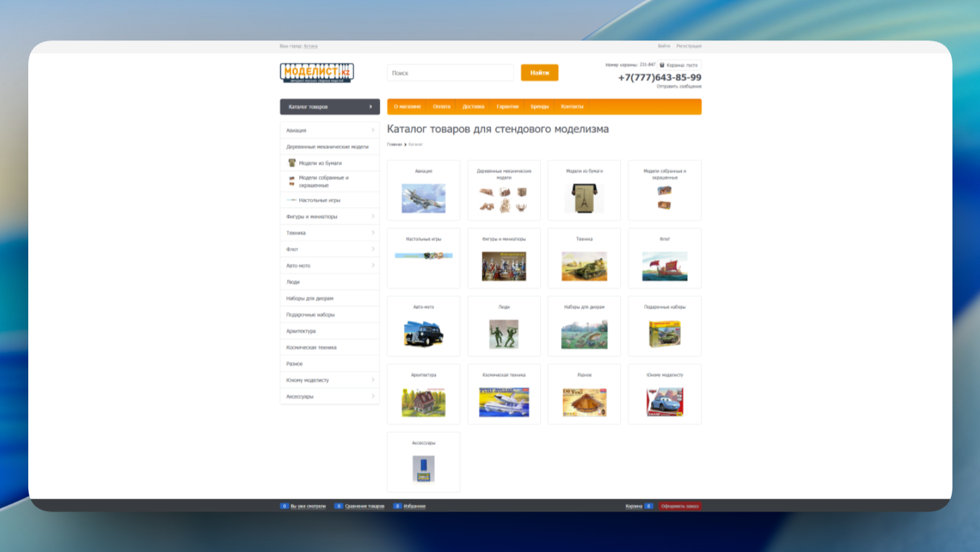Open the Авиация jet fighter picture
The width and height of the screenshot is (980, 552).
423,199
